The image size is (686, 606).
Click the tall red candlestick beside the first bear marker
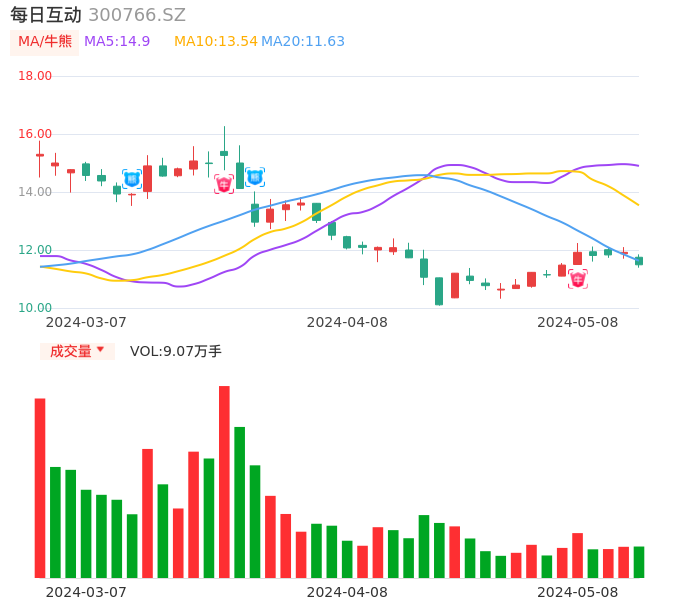tap(147, 178)
